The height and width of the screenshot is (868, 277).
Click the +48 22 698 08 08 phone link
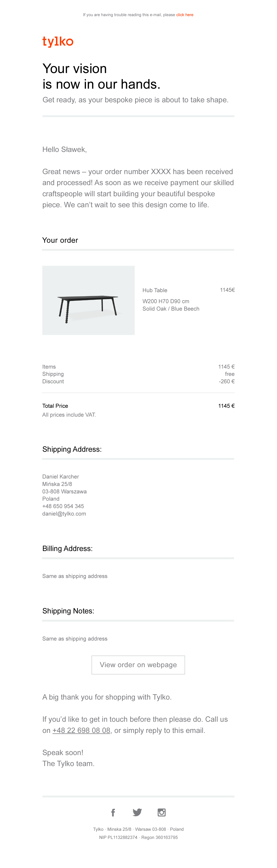(x=82, y=730)
